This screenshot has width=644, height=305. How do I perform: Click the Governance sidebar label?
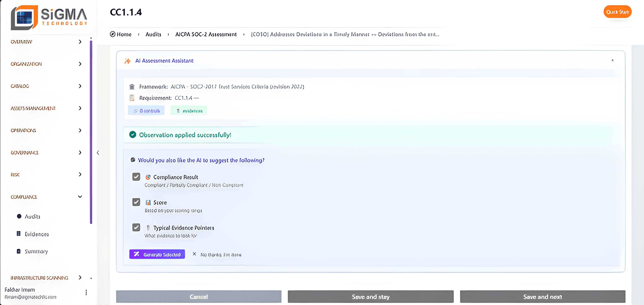pos(25,152)
